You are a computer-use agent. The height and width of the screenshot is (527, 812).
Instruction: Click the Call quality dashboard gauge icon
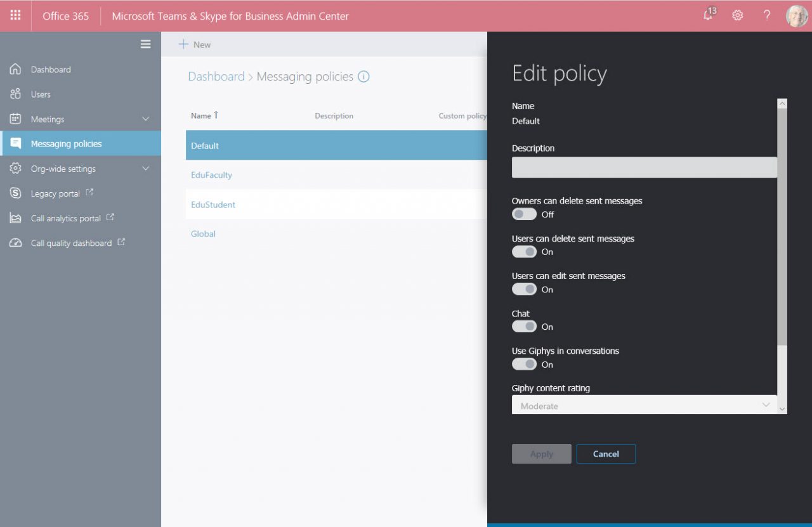[x=16, y=243]
